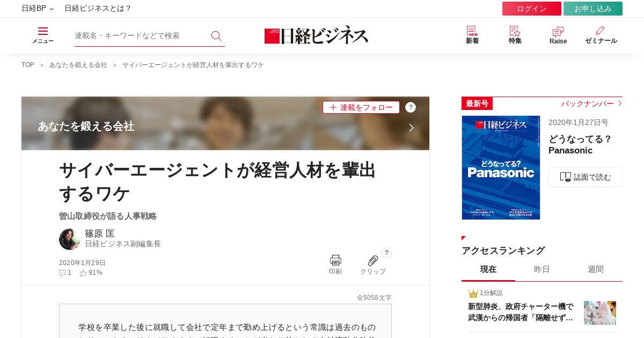The width and height of the screenshot is (644, 338).
Task: Click the 新型肺炎 article thumbnail image
Action: click(600, 313)
